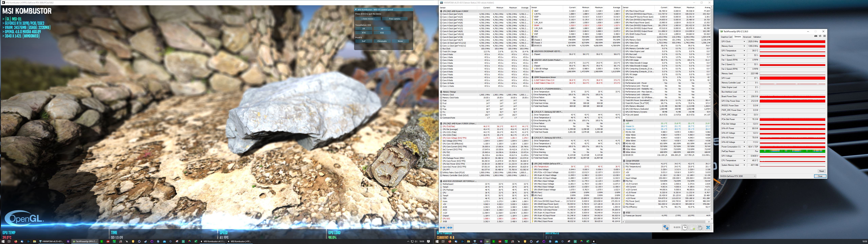The height and width of the screenshot is (244, 868).
Task: Open volume speaker icon in tray
Action: pos(416,241)
